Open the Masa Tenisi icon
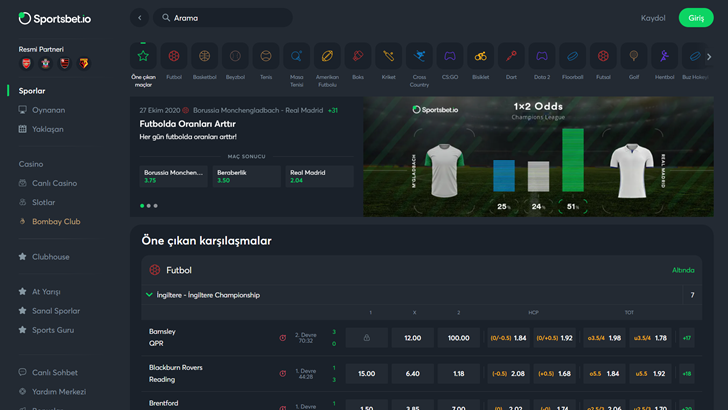Image resolution: width=728 pixels, height=410 pixels. tap(296, 56)
